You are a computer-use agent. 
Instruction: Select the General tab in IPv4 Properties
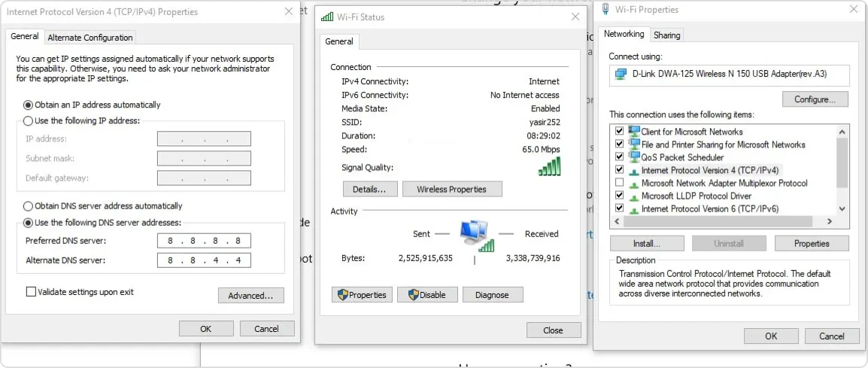point(25,37)
